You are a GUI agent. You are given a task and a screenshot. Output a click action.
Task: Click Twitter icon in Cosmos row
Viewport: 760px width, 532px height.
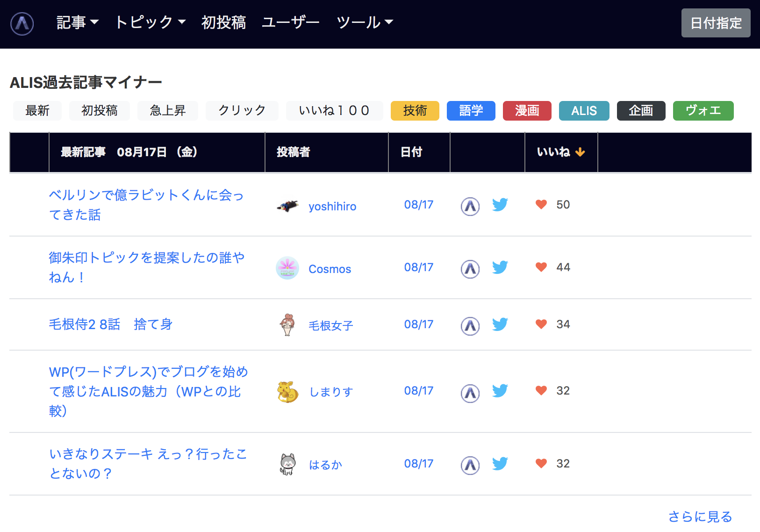500,267
